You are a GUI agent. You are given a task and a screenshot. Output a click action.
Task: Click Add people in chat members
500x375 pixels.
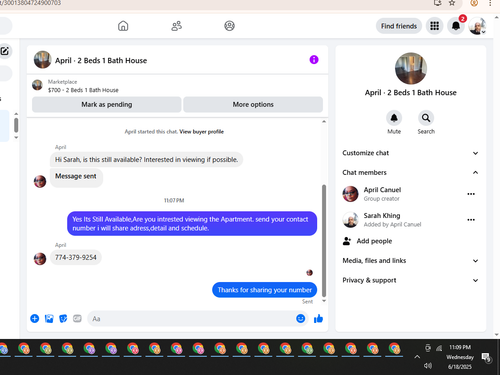tap(367, 241)
